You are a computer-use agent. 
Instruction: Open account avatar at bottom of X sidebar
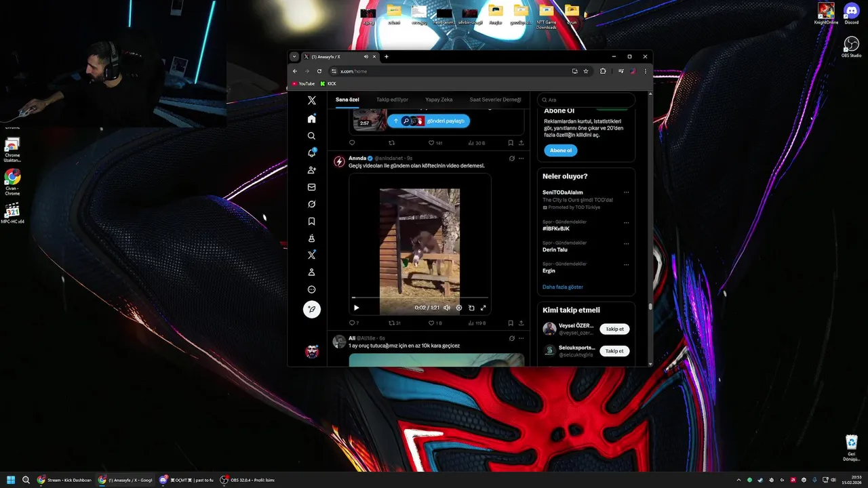(312, 351)
